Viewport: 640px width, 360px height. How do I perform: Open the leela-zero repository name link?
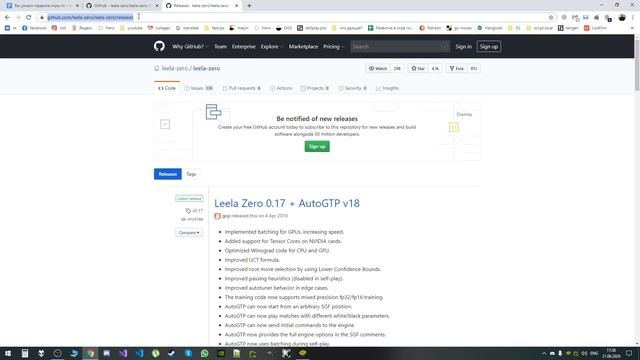207,68
